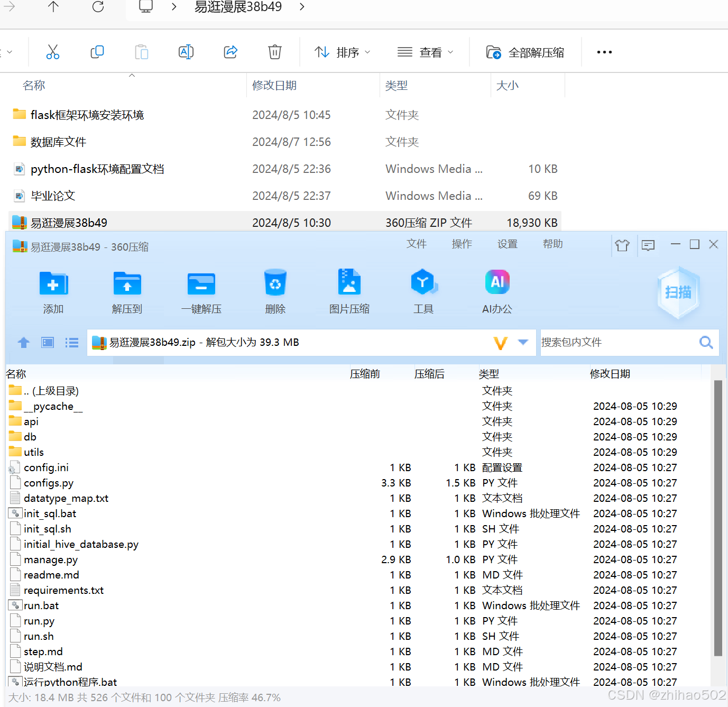This screenshot has height=707, width=728.
Task: Click the archive list vertical scrollbar
Action: [718, 518]
